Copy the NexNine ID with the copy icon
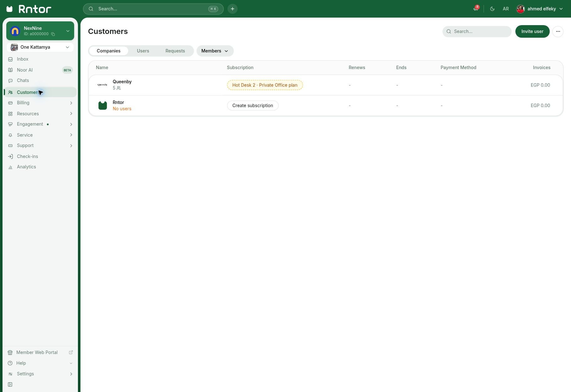The width and height of the screenshot is (571, 392). (53, 34)
